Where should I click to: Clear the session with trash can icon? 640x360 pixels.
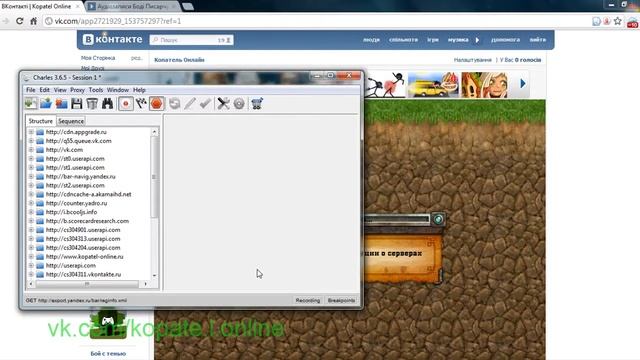(92, 104)
